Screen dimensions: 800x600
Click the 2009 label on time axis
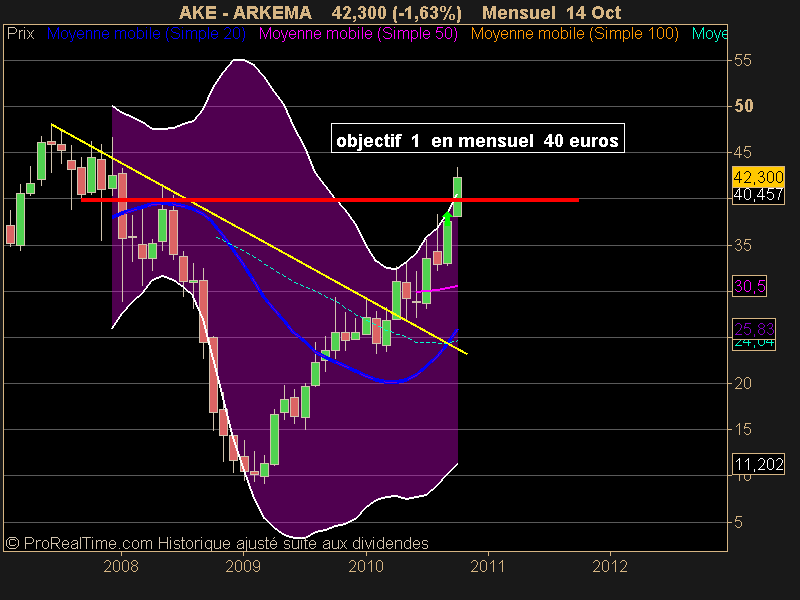(243, 566)
